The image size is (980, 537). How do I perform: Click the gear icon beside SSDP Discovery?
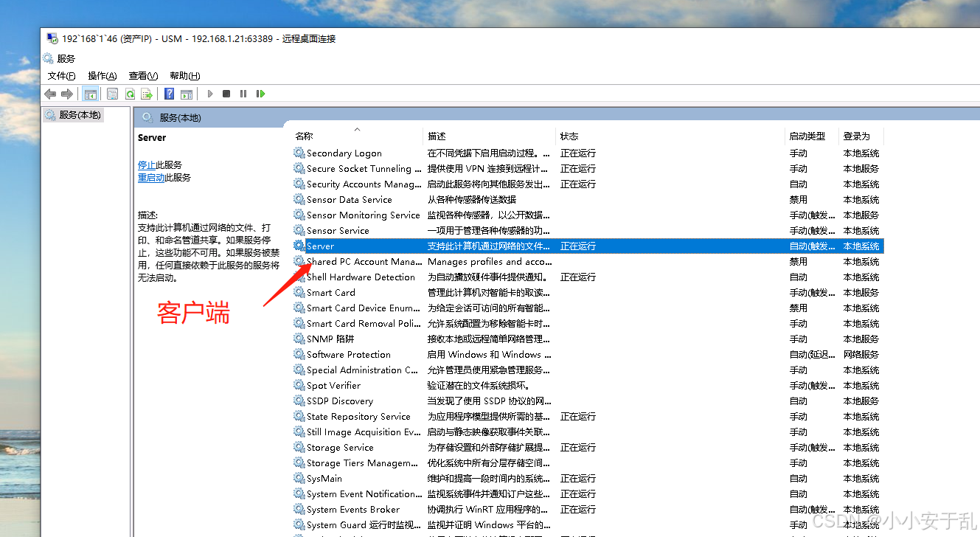(299, 401)
